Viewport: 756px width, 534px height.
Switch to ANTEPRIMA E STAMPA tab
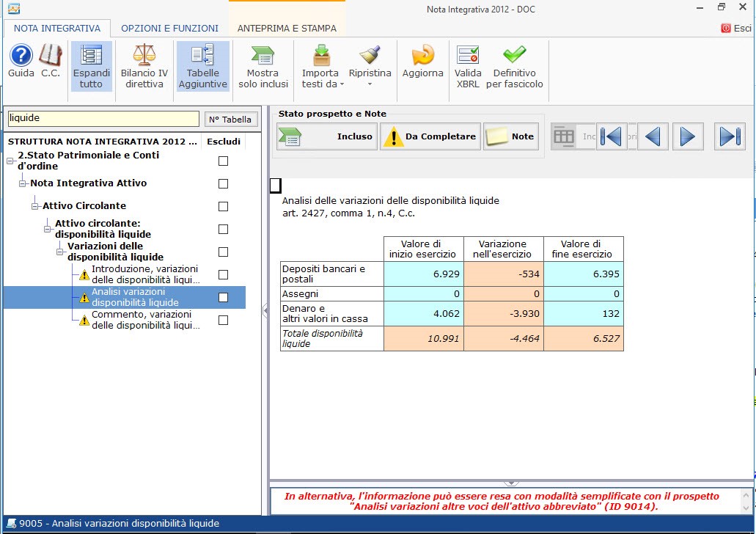(287, 29)
